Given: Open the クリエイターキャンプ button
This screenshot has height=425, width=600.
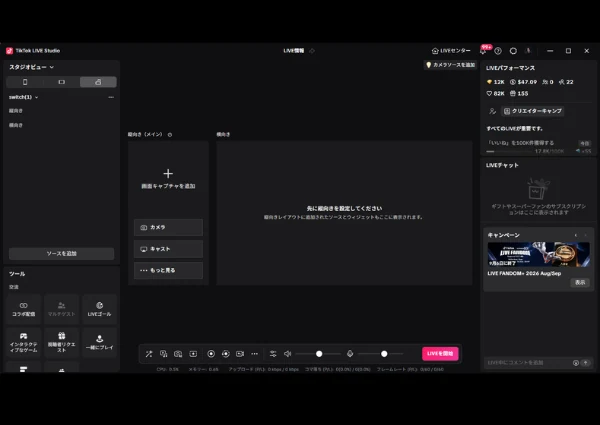Looking at the screenshot, I should pos(533,111).
